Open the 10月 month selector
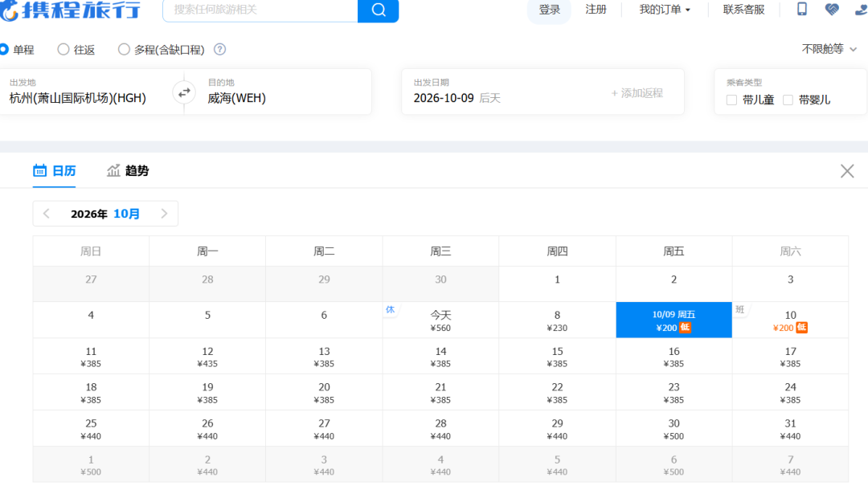The width and height of the screenshot is (868, 502). point(126,214)
